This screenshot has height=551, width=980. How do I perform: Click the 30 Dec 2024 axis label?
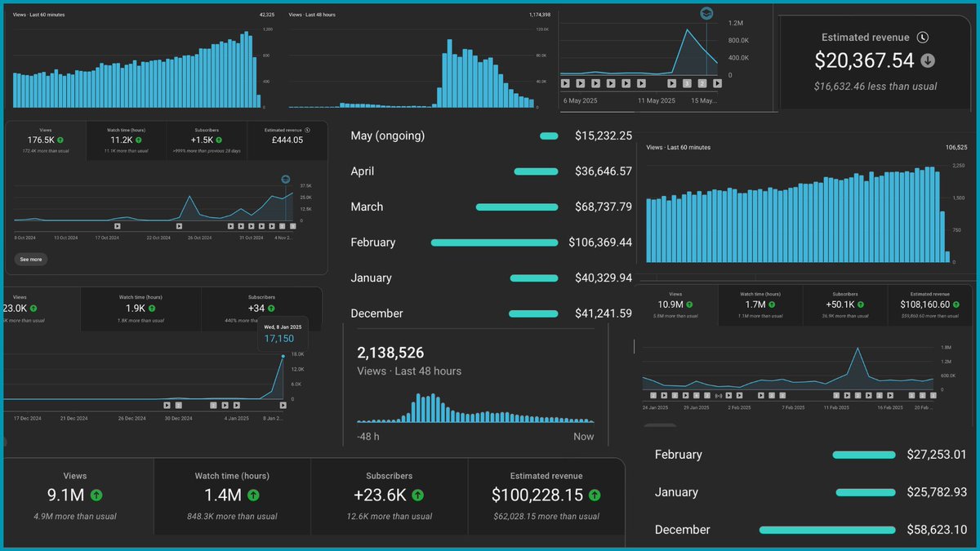(178, 418)
